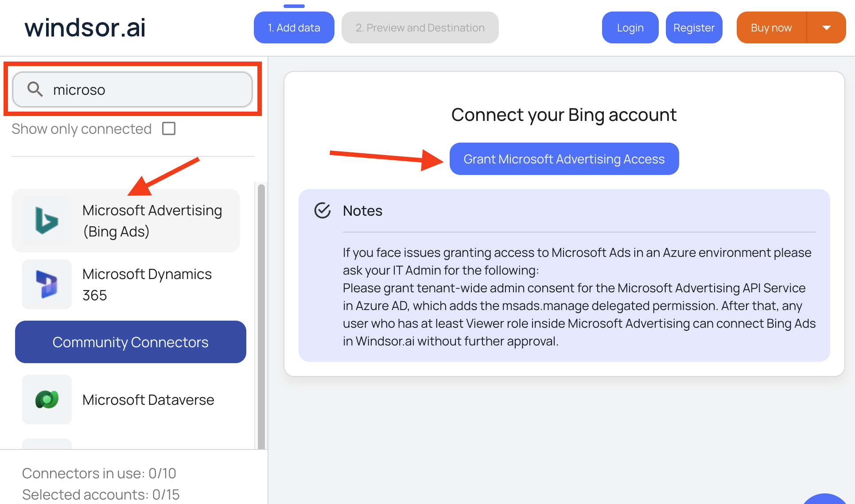This screenshot has height=504, width=855.
Task: Open the Login button
Action: click(x=630, y=27)
